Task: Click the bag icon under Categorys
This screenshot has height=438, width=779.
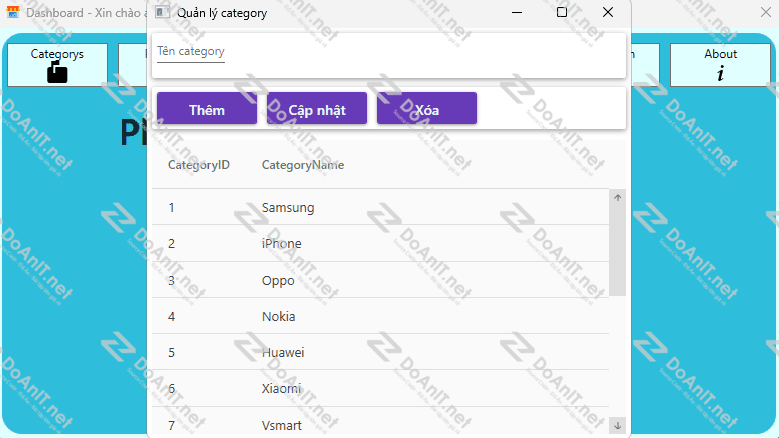Action: [x=57, y=73]
